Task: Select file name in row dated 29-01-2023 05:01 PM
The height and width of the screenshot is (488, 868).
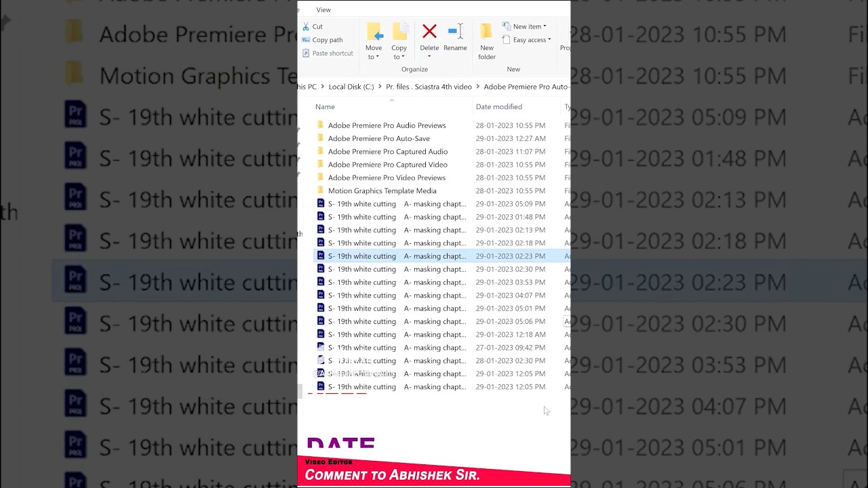Action: click(397, 308)
